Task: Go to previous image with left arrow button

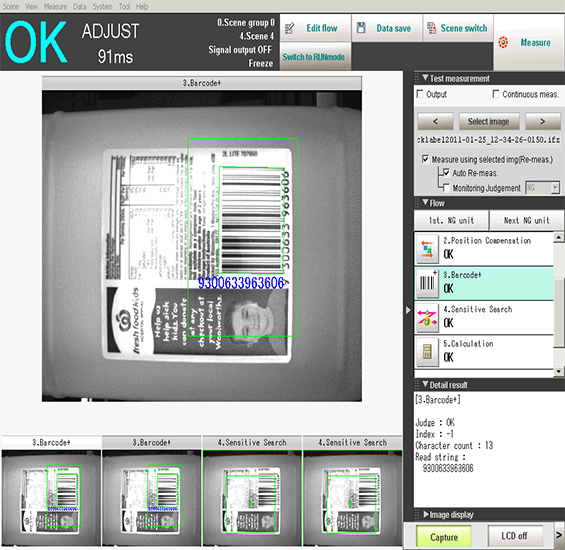Action: (x=435, y=121)
